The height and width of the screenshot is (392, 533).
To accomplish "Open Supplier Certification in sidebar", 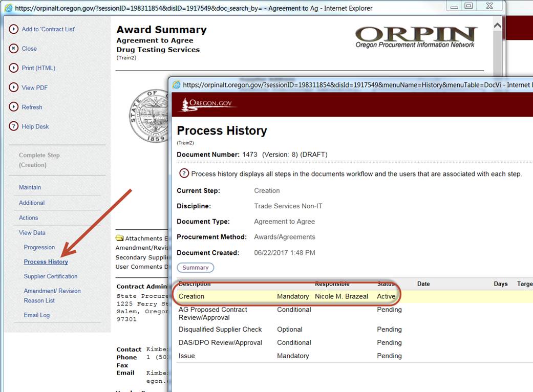I will [x=51, y=276].
